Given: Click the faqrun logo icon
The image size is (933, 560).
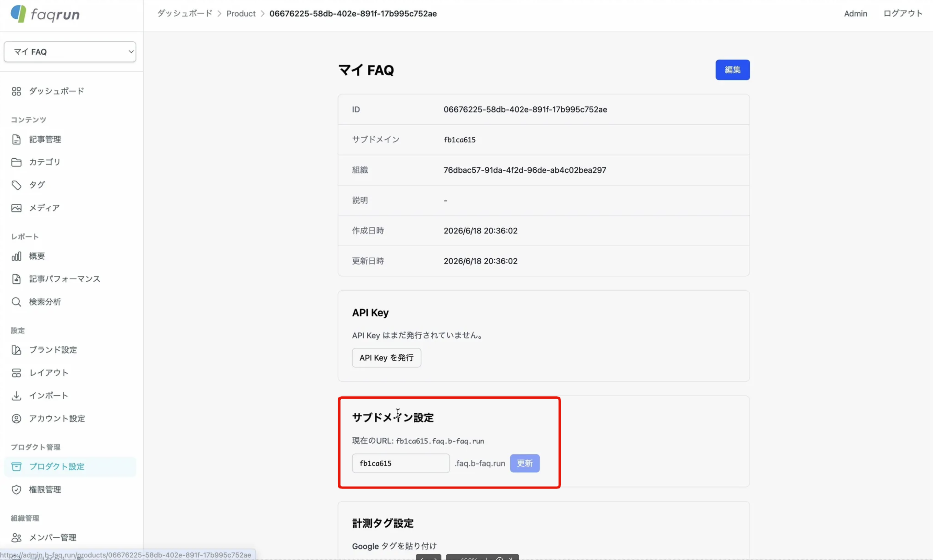Looking at the screenshot, I should tap(18, 14).
